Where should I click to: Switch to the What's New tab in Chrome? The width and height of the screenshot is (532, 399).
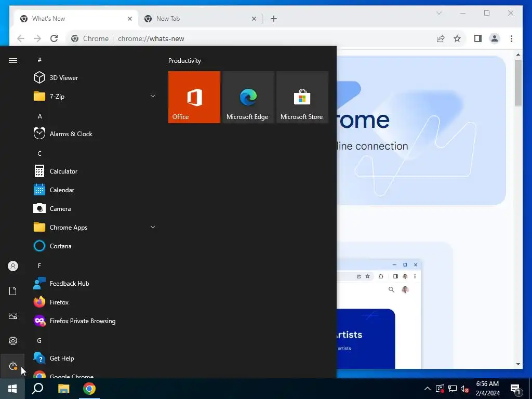click(x=75, y=19)
